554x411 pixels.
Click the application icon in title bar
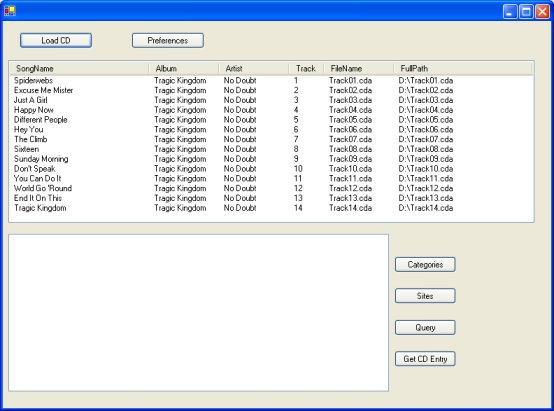[10, 11]
